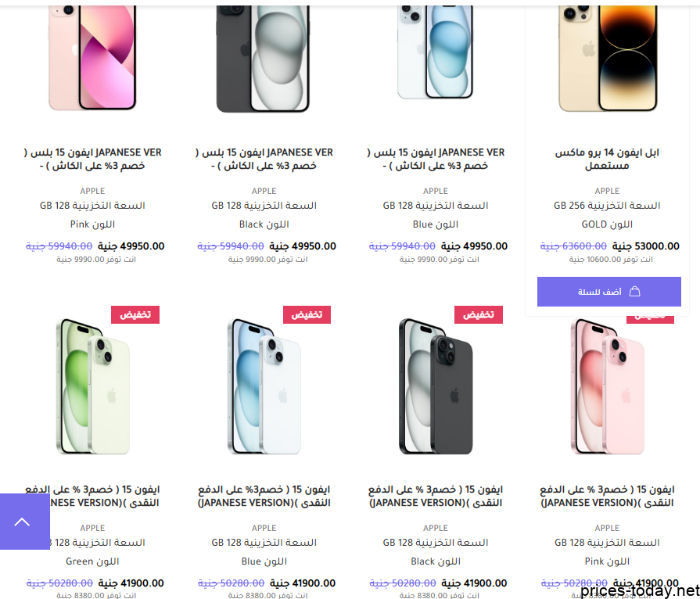The height and width of the screenshot is (599, 700).
Task: Click the 53000.00 price of iPhone 14 Pro Max
Action: (x=645, y=246)
